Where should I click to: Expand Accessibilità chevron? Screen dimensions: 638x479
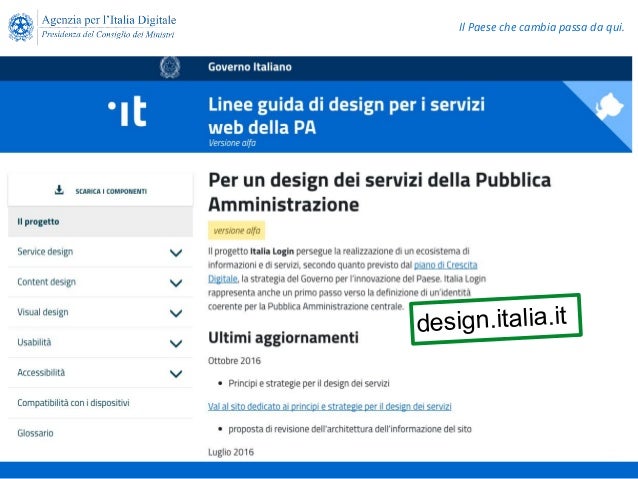[176, 373]
